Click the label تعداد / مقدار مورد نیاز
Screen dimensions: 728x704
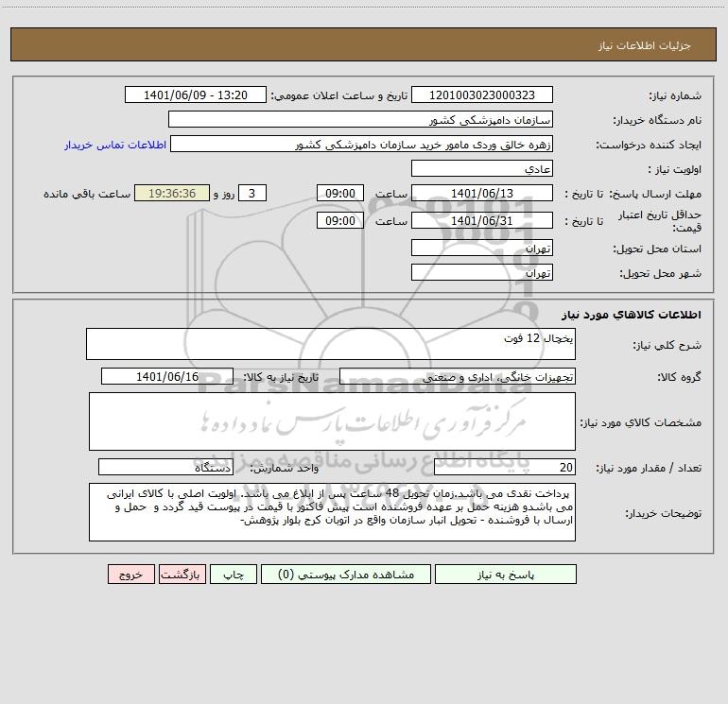(649, 468)
